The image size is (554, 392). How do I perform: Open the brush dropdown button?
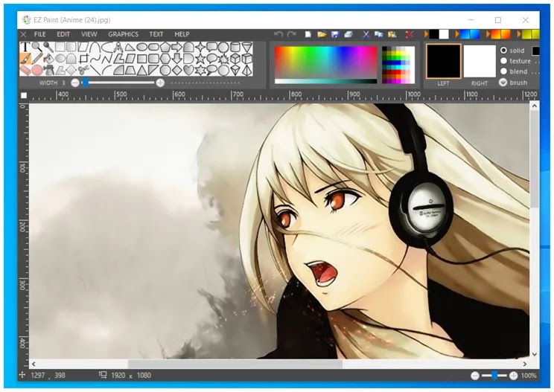pos(503,83)
